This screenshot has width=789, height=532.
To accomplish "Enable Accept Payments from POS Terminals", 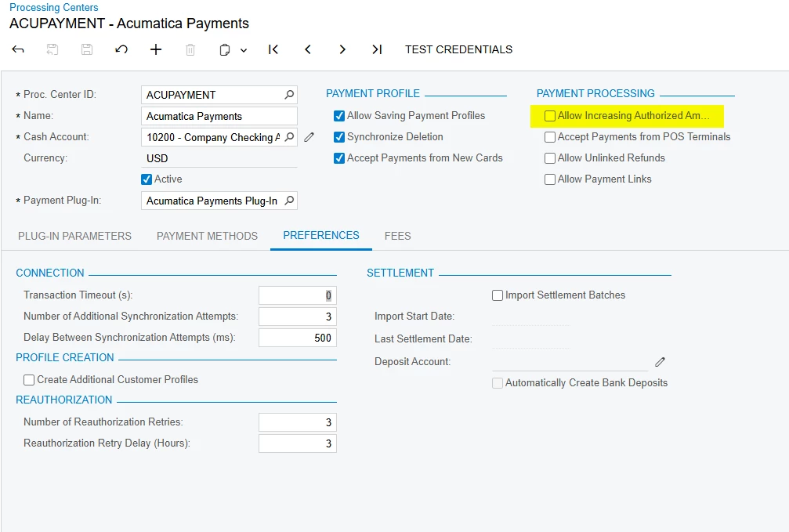I will click(x=550, y=137).
